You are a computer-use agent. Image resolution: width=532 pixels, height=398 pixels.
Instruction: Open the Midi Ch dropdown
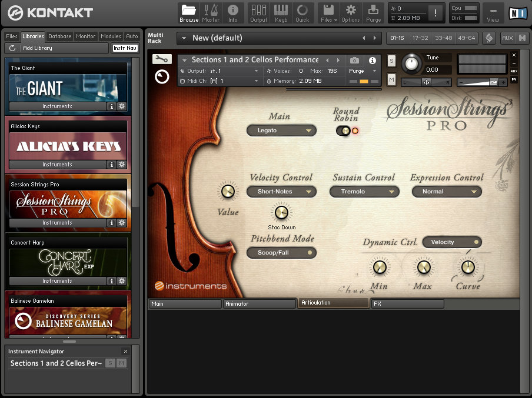(x=220, y=81)
